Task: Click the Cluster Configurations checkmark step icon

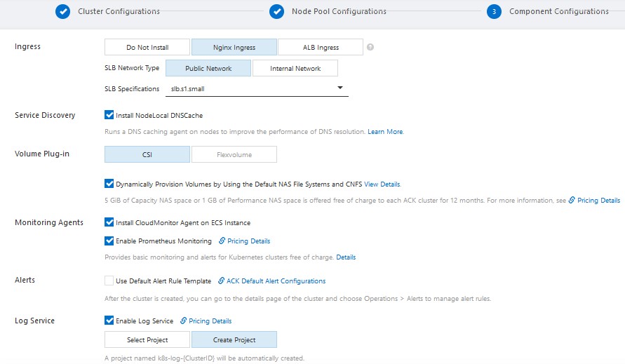Action: coord(63,12)
